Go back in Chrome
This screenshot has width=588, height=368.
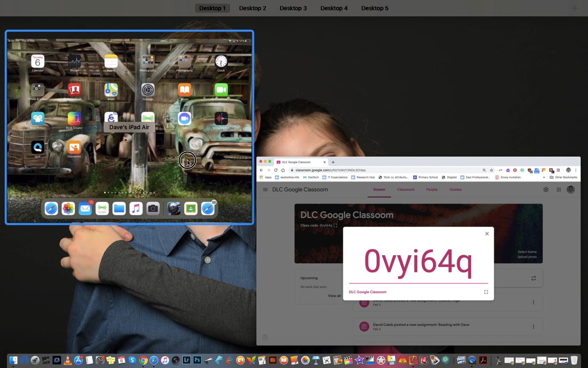261,170
